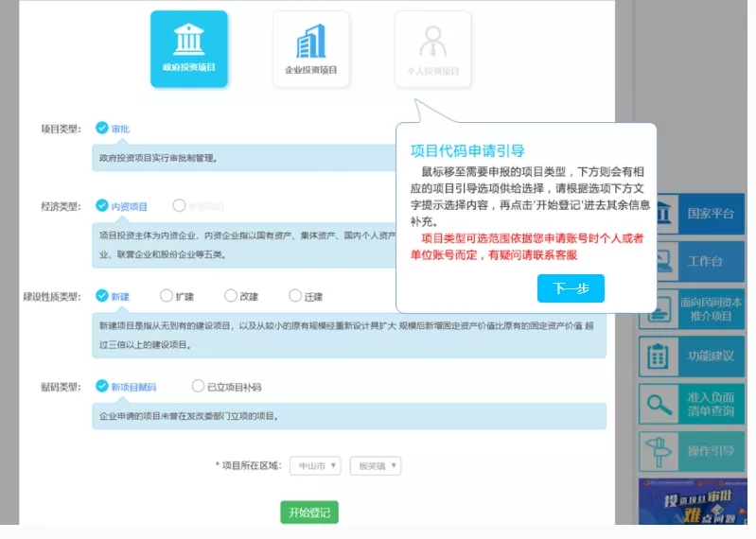Choose 新建 construction type
Screen dimensions: 756x539
tap(113, 296)
